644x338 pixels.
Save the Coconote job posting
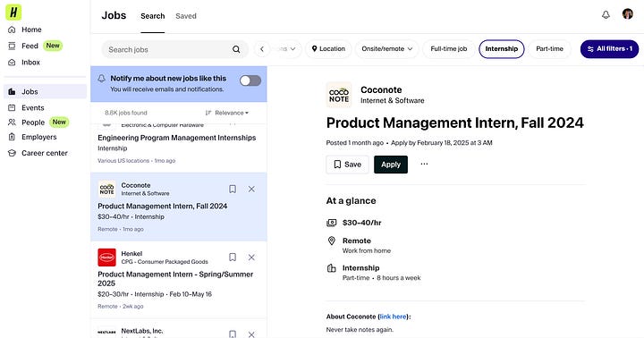tap(347, 165)
